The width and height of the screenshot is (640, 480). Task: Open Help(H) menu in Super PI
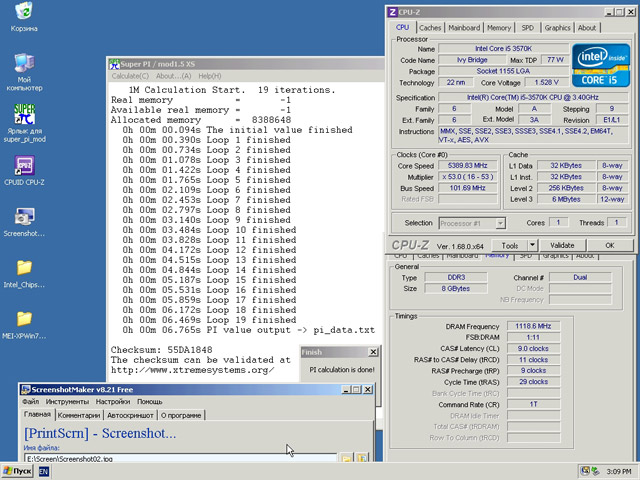[210, 76]
